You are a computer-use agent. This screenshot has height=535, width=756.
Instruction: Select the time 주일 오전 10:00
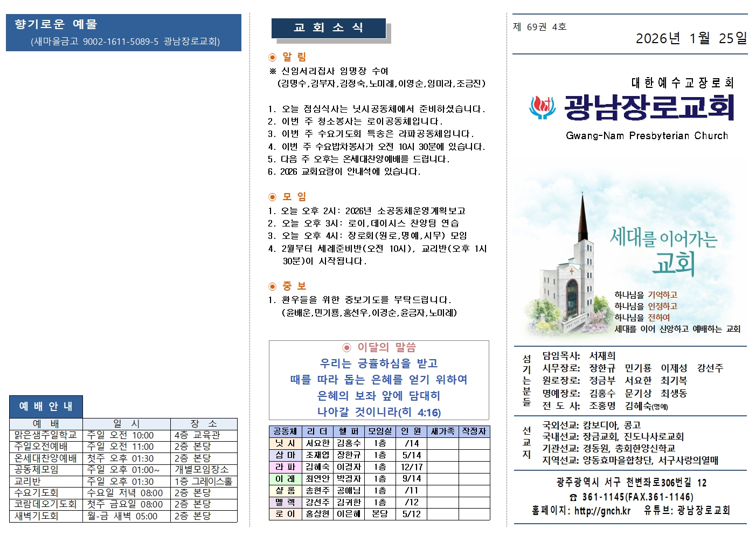tap(120, 435)
